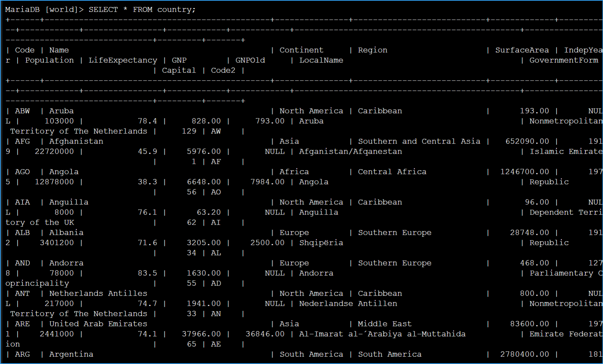Screen dimensions: 603x364
Task: Click the SELECT * FROM country command text
Action: [142, 9]
